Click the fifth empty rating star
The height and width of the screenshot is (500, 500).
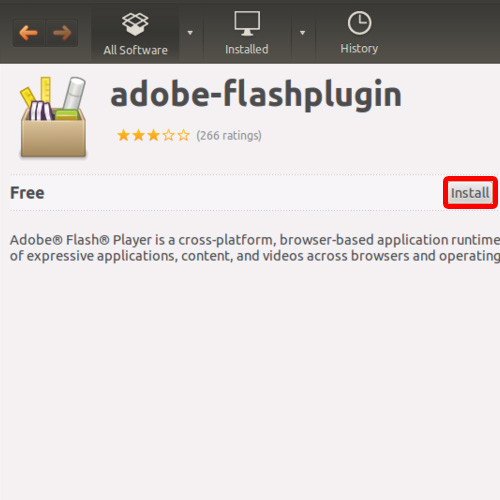pos(183,135)
